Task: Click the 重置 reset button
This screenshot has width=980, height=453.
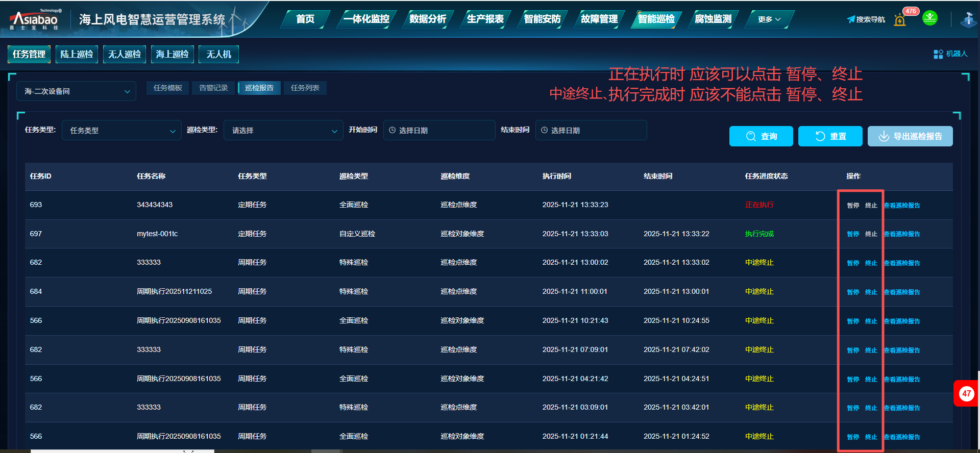Action: 830,136
